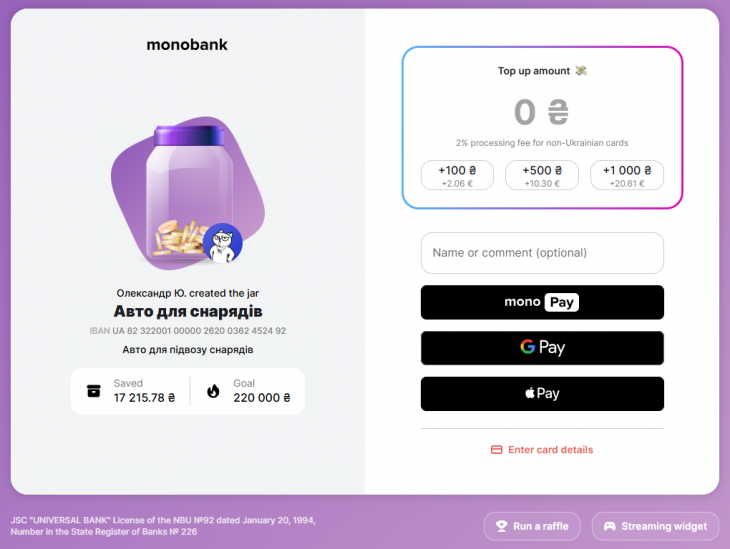Add 100 ₴ to top up amount
The width and height of the screenshot is (730, 549).
click(x=457, y=175)
